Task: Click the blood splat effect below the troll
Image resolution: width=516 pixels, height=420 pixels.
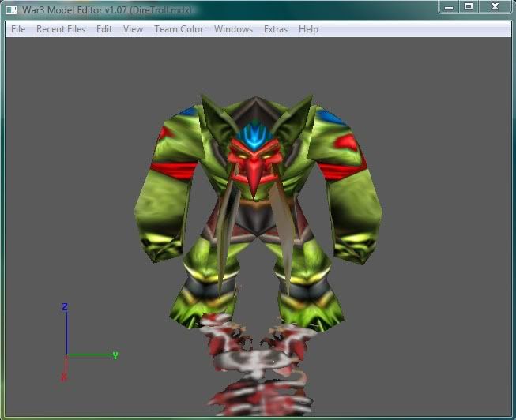Action: pyautogui.click(x=259, y=365)
